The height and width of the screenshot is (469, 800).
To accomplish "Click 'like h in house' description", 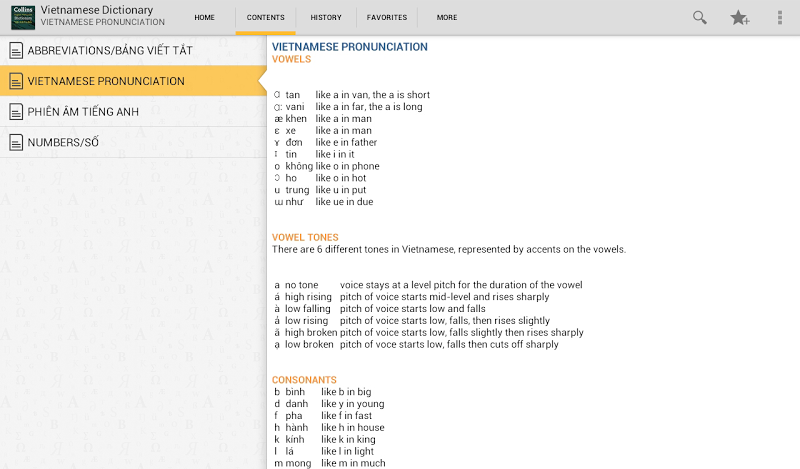I will 353,428.
